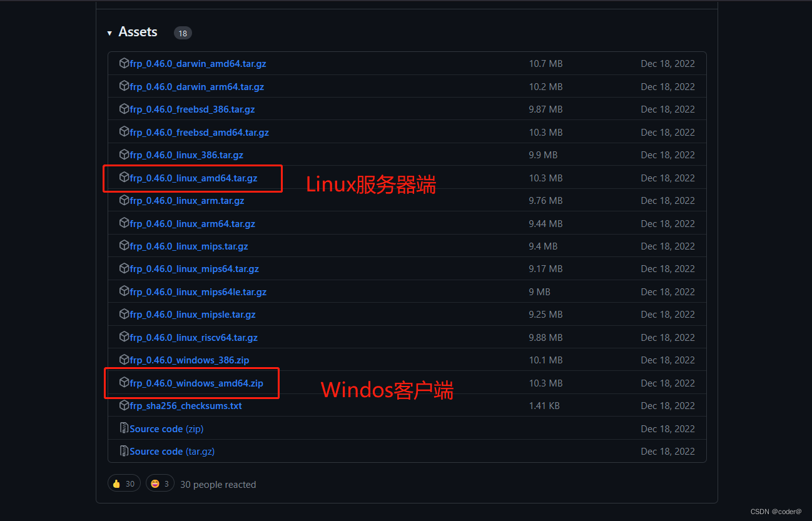
Task: Click the package icon beside frp_0.46.0_darwin_amd64.tar.gz
Action: (x=123, y=63)
